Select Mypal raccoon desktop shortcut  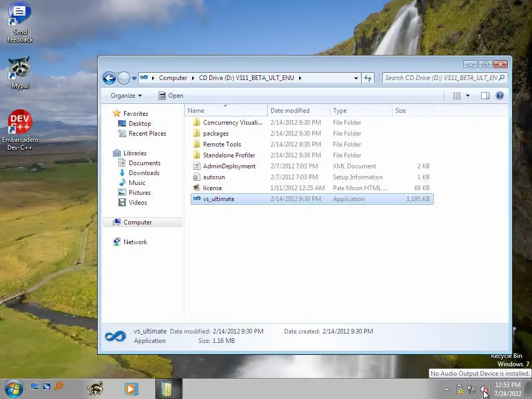point(20,73)
